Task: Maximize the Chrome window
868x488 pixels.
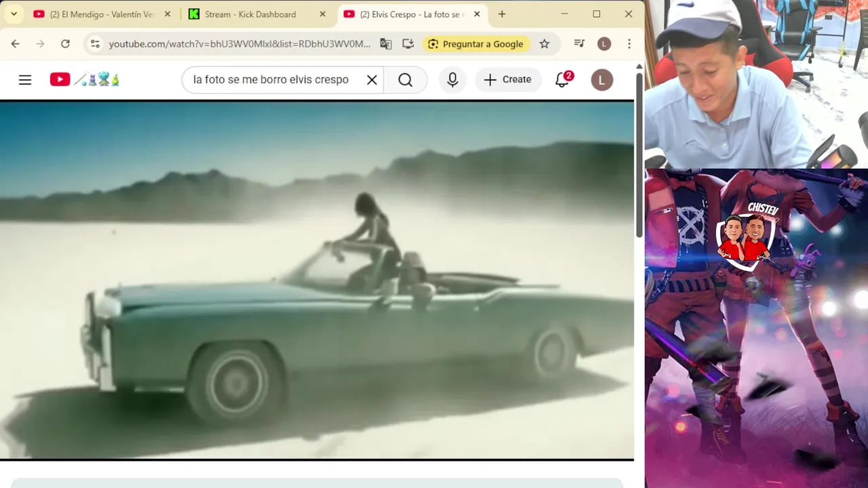Action: point(596,14)
